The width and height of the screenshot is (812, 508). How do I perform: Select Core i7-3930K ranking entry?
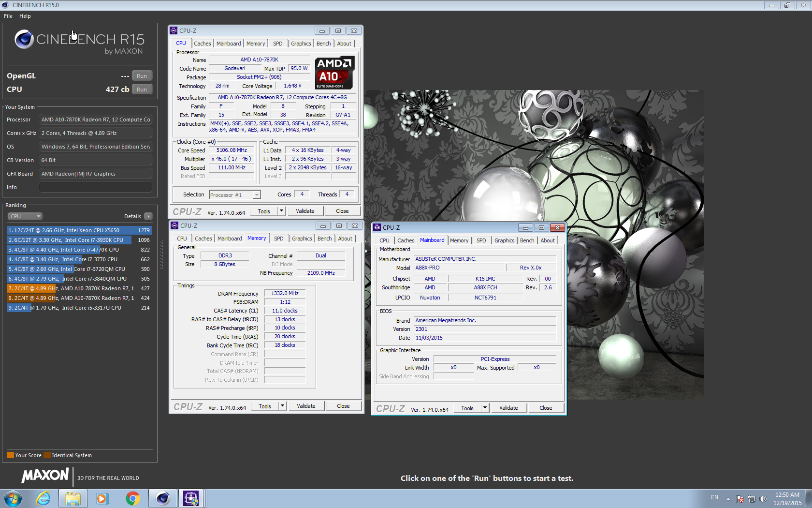tap(79, 240)
